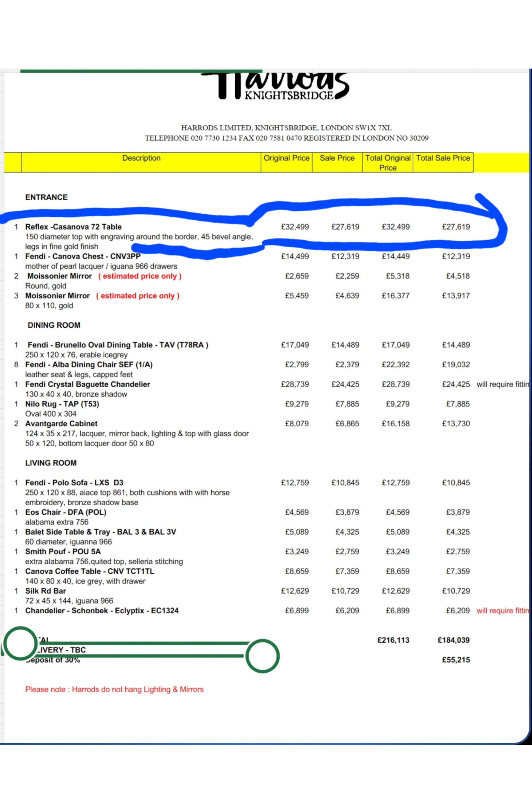The width and height of the screenshot is (532, 798).
Task: Click the £6,865 Avantgarde Cabinet sale price
Action: pyautogui.click(x=347, y=424)
